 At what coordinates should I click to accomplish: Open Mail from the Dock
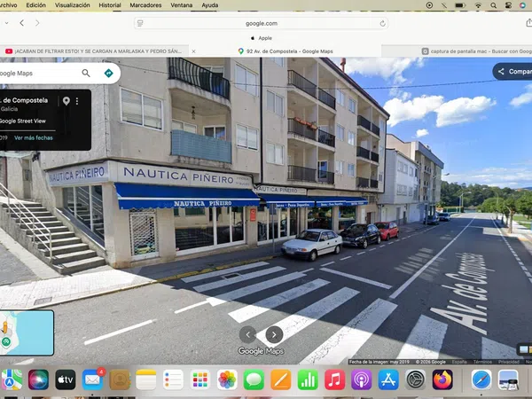tap(92, 379)
